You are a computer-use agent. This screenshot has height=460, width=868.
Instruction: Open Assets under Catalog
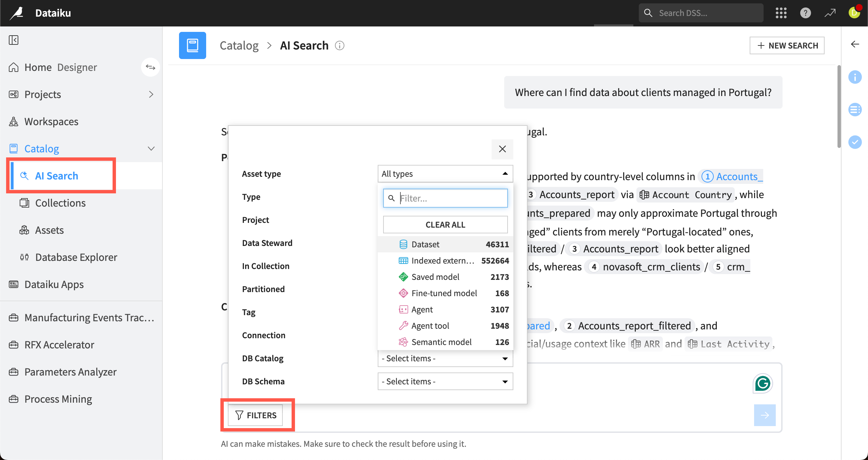click(81, 230)
